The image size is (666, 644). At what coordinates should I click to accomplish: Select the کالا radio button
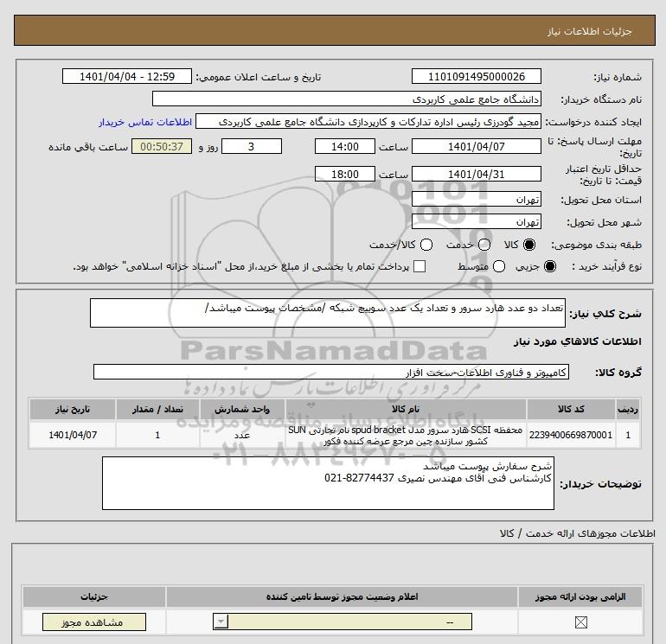click(x=529, y=245)
